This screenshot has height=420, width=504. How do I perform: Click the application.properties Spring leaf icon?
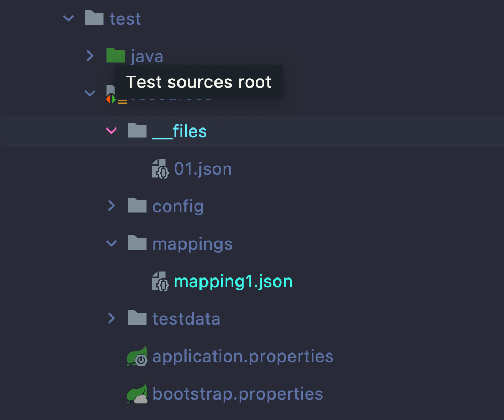(137, 356)
